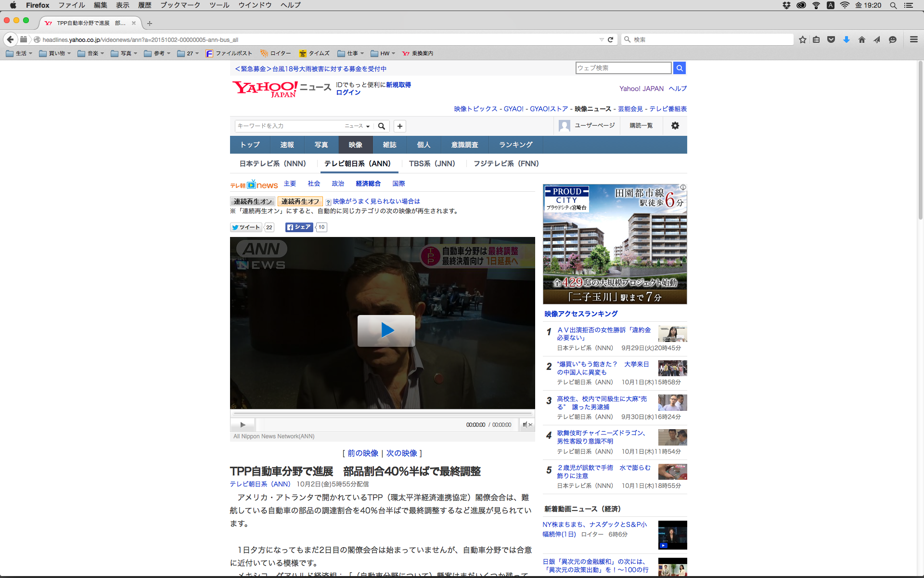Bookmark this page with star icon
The image size is (924, 578).
[802, 39]
